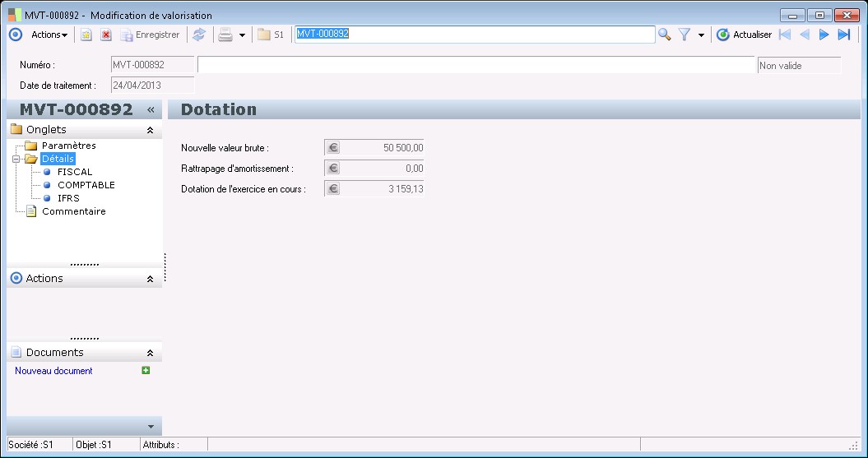The image size is (868, 458).
Task: Click the Enregistrer save button
Action: 151,35
